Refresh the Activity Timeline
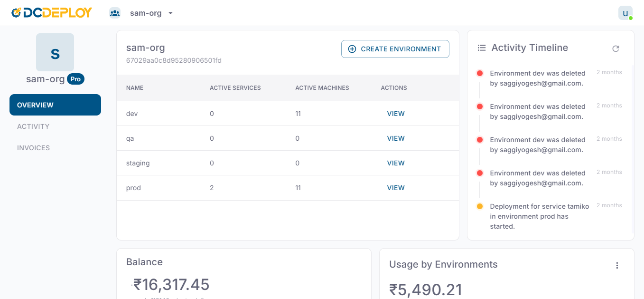This screenshot has height=299, width=644. click(x=616, y=48)
